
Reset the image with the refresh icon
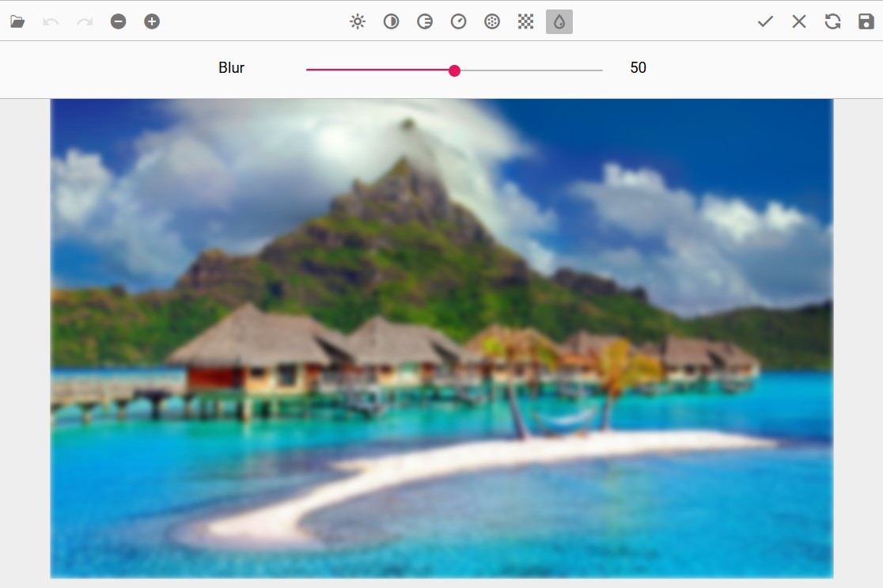[832, 21]
